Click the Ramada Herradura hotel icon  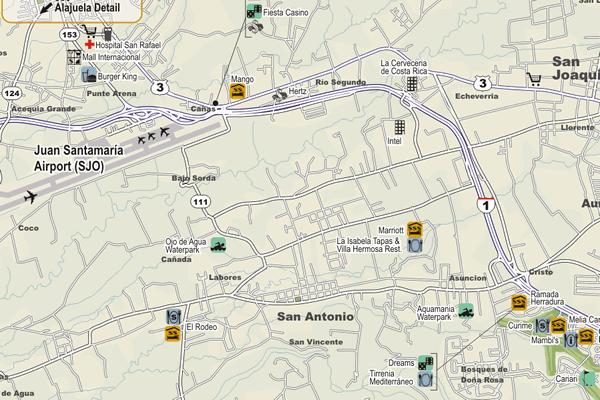click(519, 303)
